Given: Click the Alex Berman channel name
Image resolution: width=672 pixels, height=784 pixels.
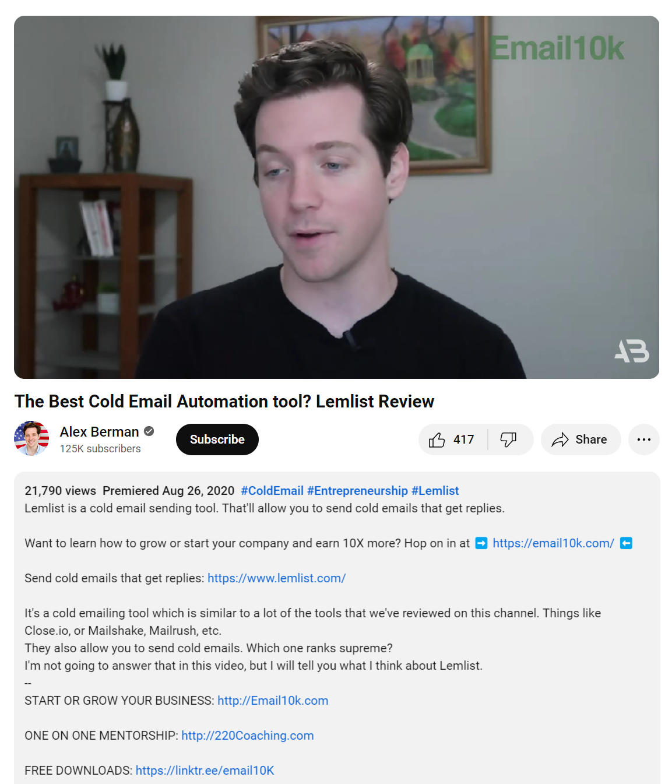Looking at the screenshot, I should click(99, 432).
